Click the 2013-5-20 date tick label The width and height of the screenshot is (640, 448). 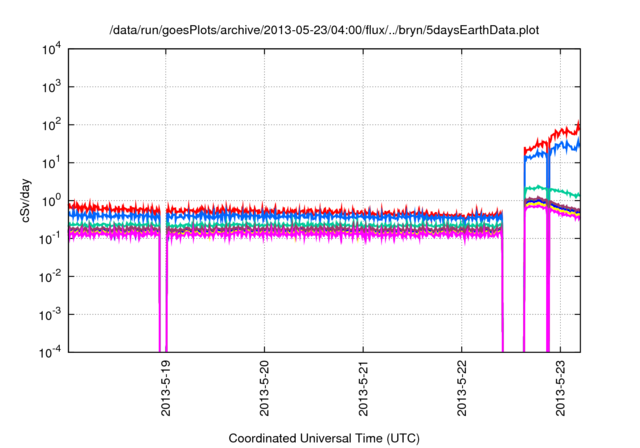click(x=264, y=388)
